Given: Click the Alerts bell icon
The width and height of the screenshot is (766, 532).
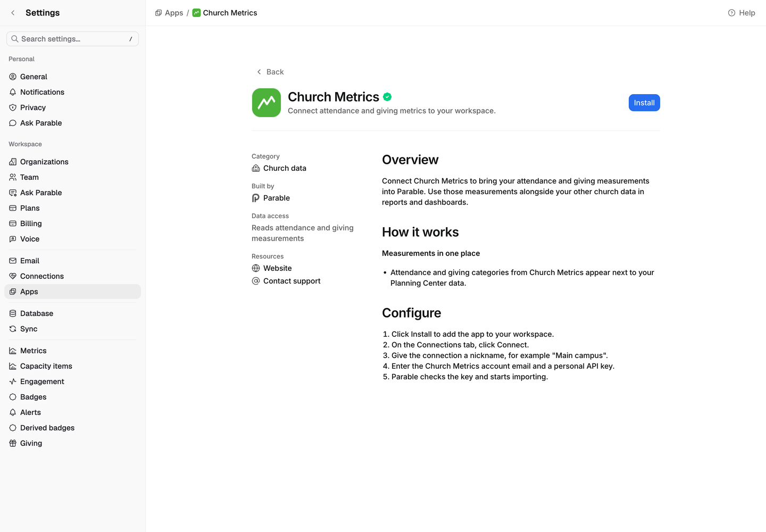Looking at the screenshot, I should coord(13,412).
